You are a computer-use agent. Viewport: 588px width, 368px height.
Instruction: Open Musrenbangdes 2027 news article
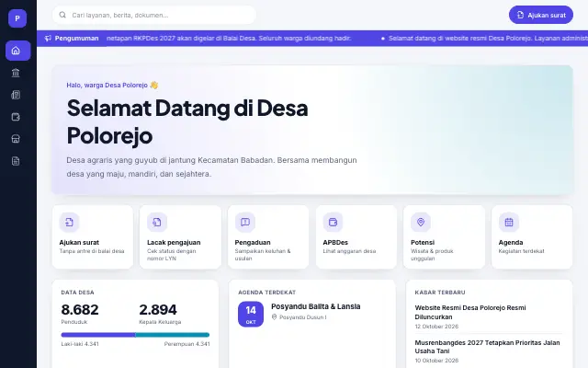coord(487,347)
